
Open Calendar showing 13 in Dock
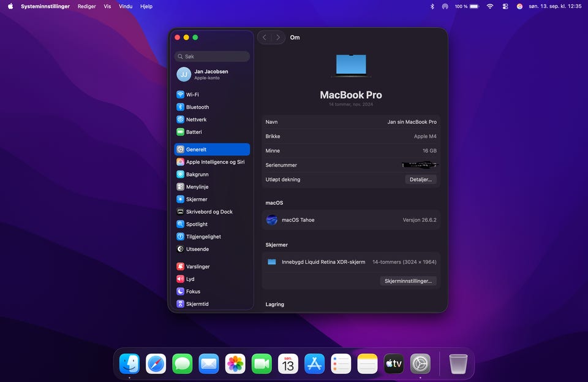point(288,364)
